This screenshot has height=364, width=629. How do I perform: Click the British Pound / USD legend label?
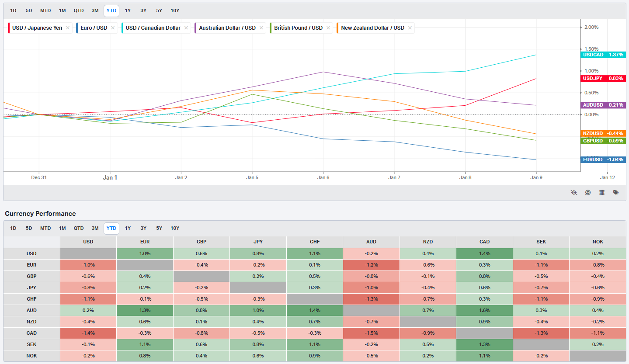pos(299,28)
